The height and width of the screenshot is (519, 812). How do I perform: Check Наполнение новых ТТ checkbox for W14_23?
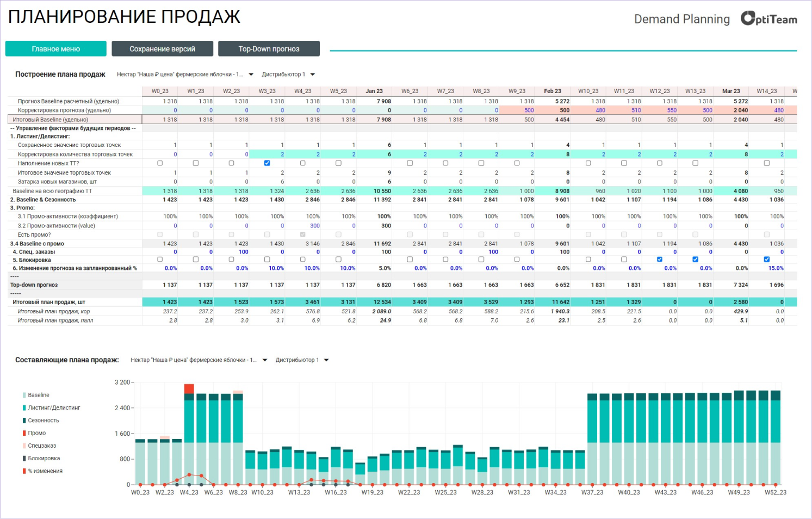[x=767, y=163]
